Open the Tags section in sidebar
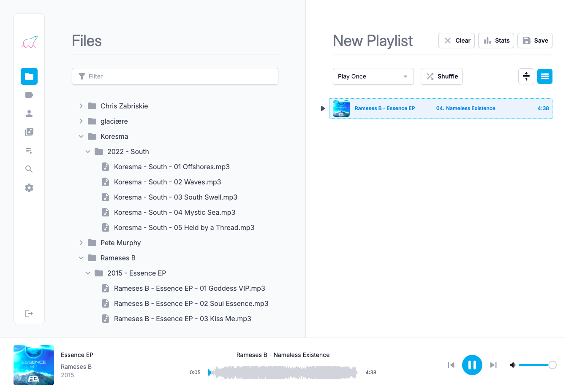The height and width of the screenshot is (392, 566). (x=29, y=95)
